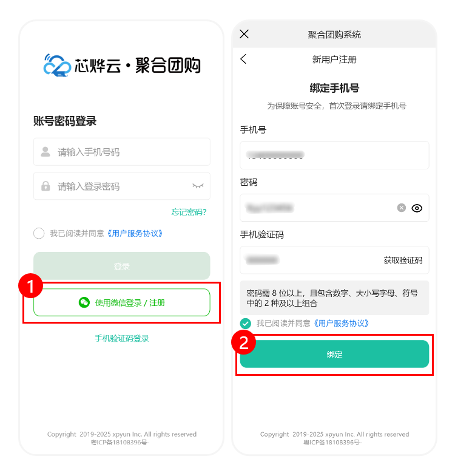The image size is (455, 476).
Task: Click the 绑定 button
Action: point(334,354)
